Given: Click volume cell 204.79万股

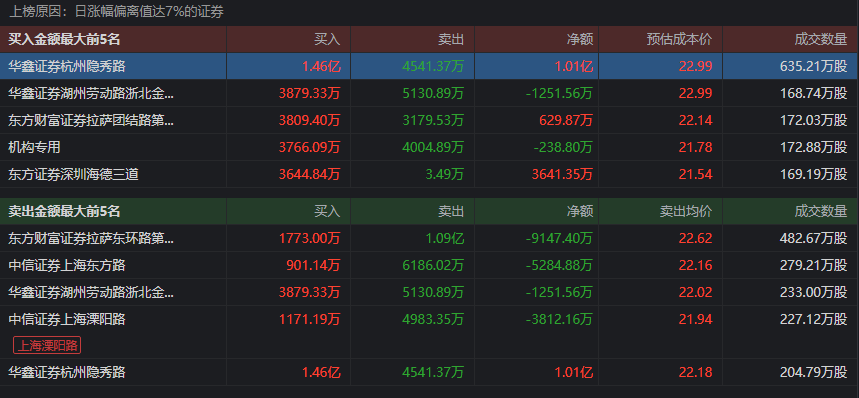Looking at the screenshot, I should coord(814,372).
